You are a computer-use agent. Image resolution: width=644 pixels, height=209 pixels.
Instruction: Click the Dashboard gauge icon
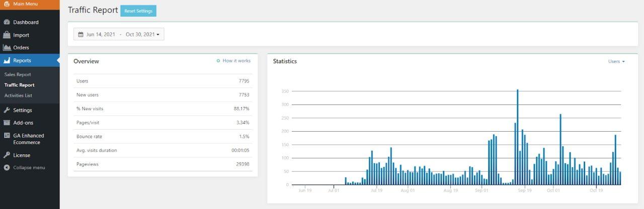click(7, 22)
